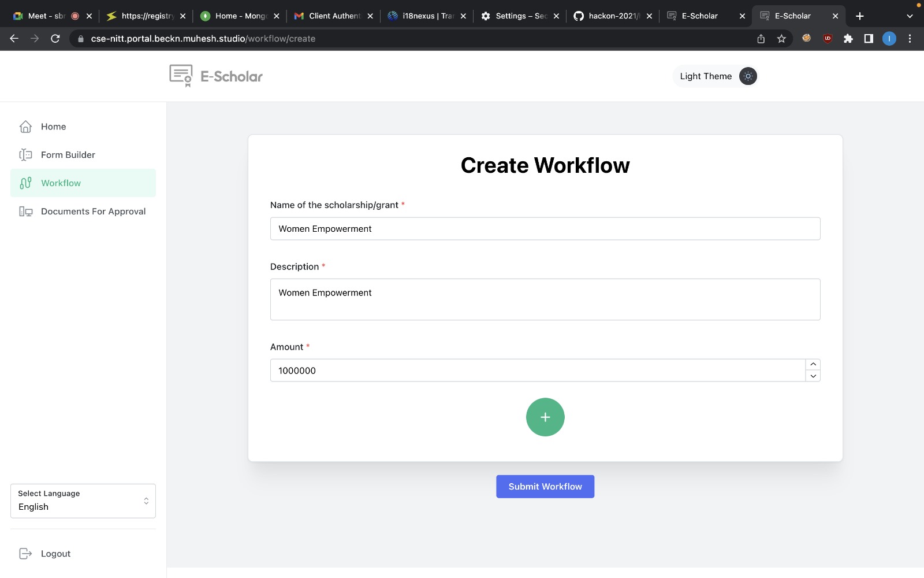Increase amount with the up stepper arrow
924x578 pixels.
(x=813, y=364)
